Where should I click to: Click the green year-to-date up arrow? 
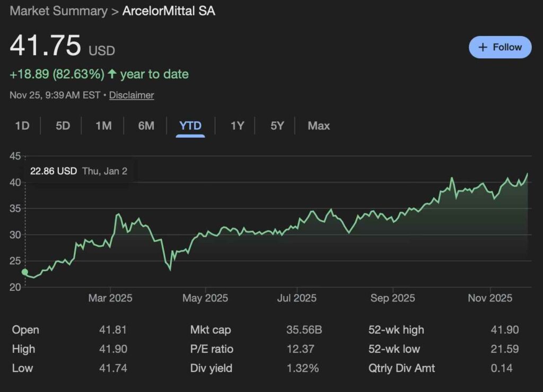112,74
